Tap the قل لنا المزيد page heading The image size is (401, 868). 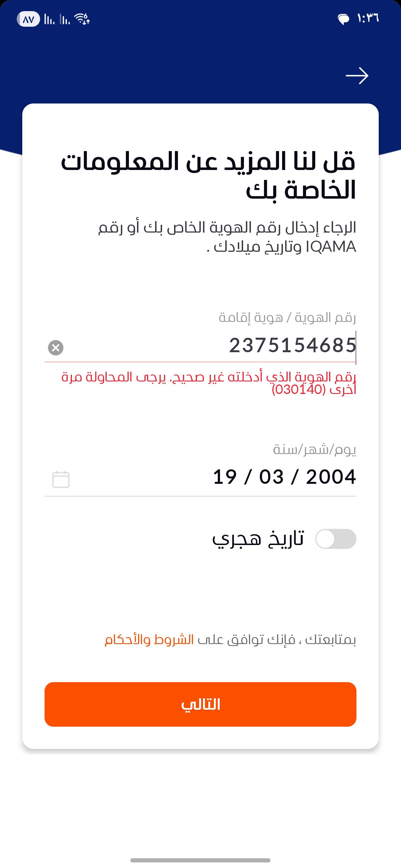(x=208, y=176)
